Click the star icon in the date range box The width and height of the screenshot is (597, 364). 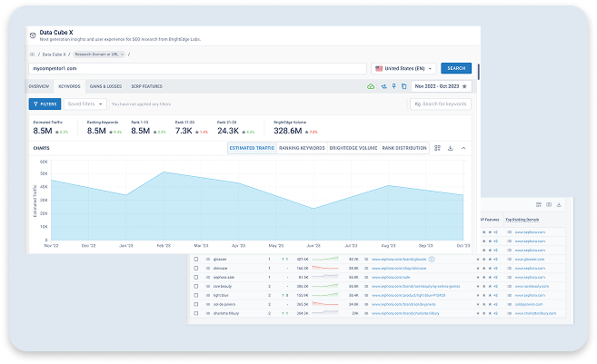coord(464,86)
